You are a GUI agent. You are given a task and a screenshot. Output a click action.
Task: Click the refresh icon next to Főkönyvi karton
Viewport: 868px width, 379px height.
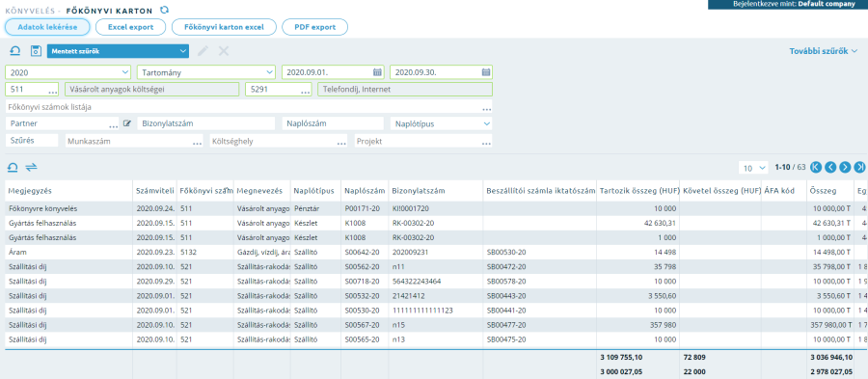click(164, 10)
